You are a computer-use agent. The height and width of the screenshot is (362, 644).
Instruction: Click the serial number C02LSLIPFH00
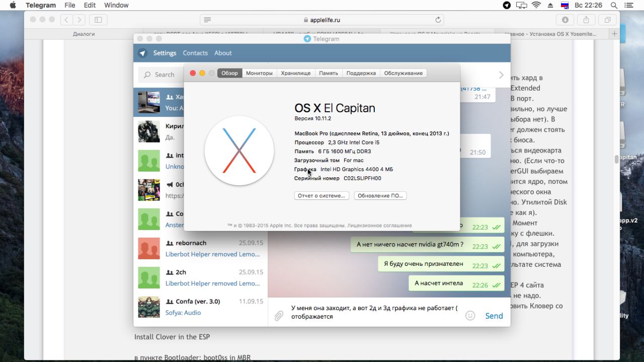click(x=362, y=178)
